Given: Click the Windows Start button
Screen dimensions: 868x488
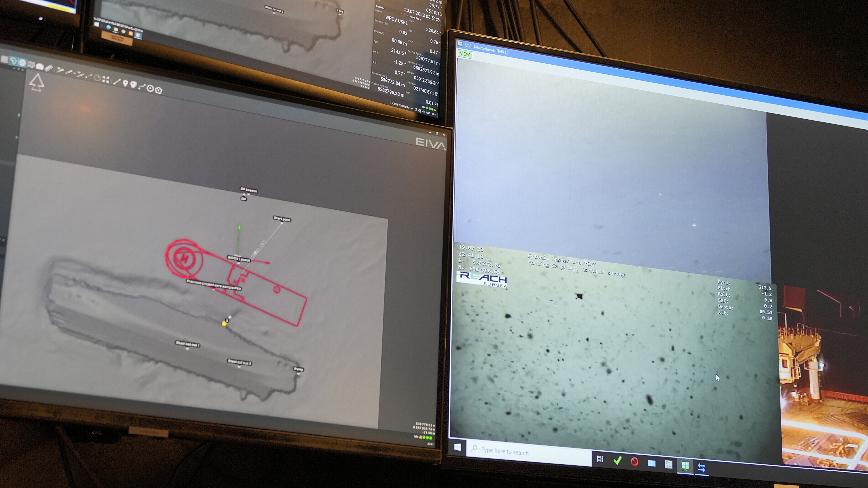Looking at the screenshot, I should (x=457, y=447).
